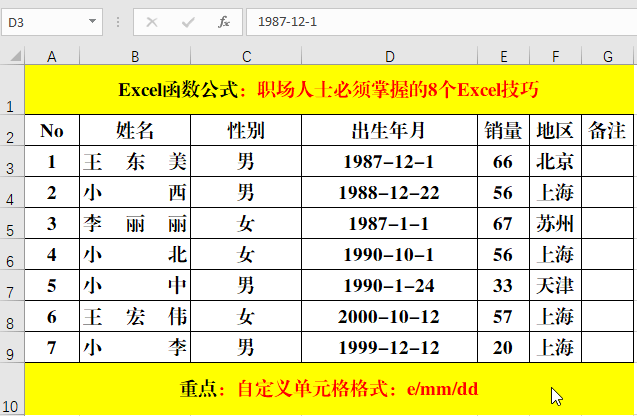The image size is (637, 416).
Task: Select the name cell 李丽丽
Action: click(135, 223)
